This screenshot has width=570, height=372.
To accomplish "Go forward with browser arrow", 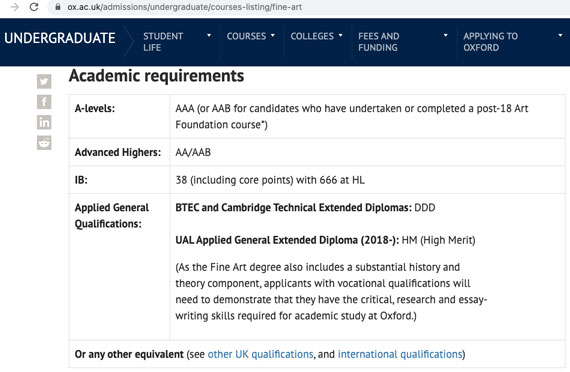I will (x=15, y=7).
